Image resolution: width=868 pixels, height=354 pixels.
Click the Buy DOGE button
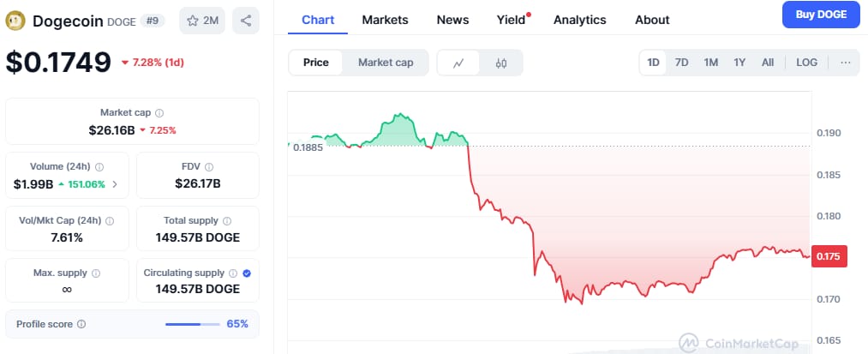coord(820,15)
